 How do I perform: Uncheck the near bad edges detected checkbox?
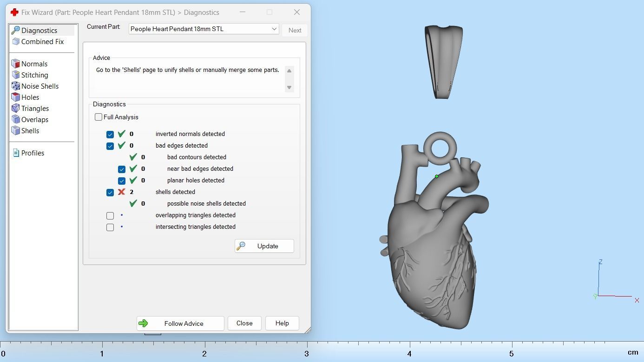pos(122,169)
